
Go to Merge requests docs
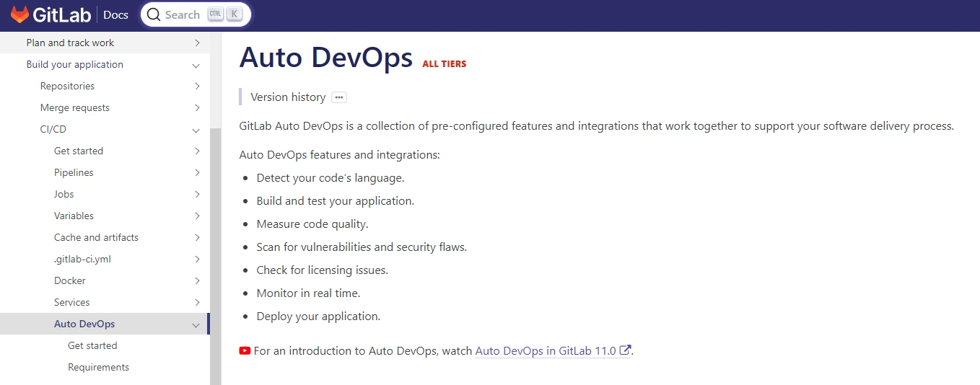coord(75,107)
